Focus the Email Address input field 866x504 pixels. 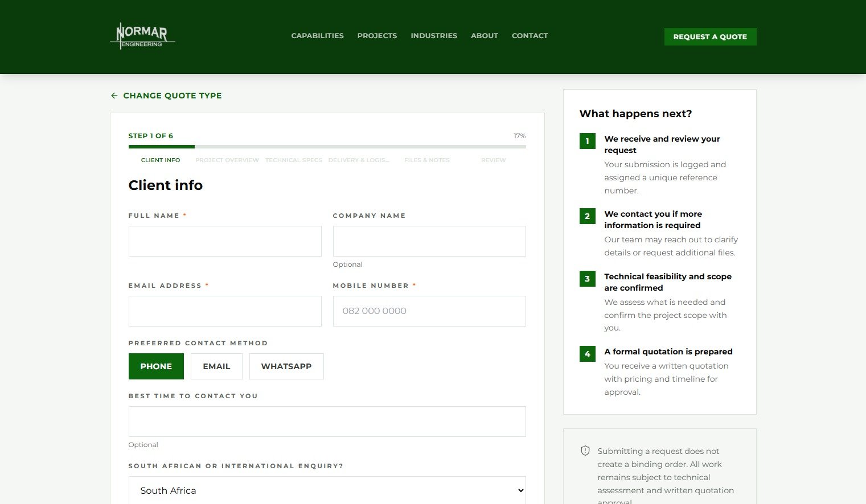225,311
